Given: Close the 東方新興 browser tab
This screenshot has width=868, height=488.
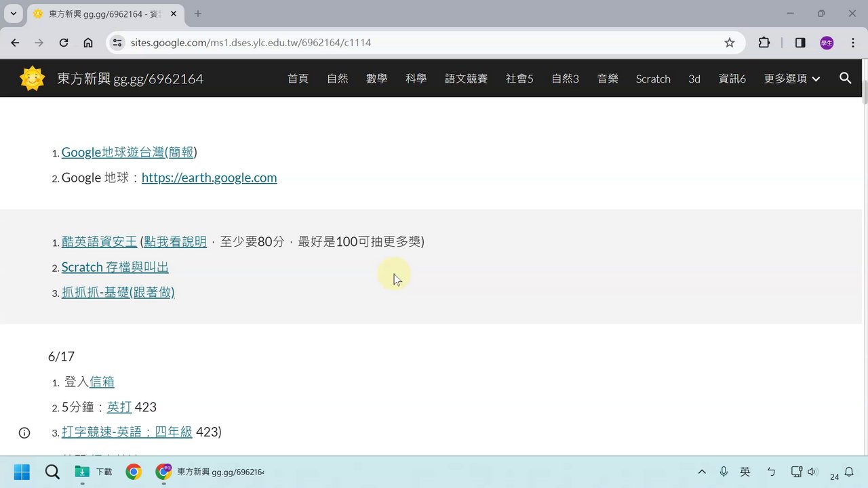Looking at the screenshot, I should point(174,14).
